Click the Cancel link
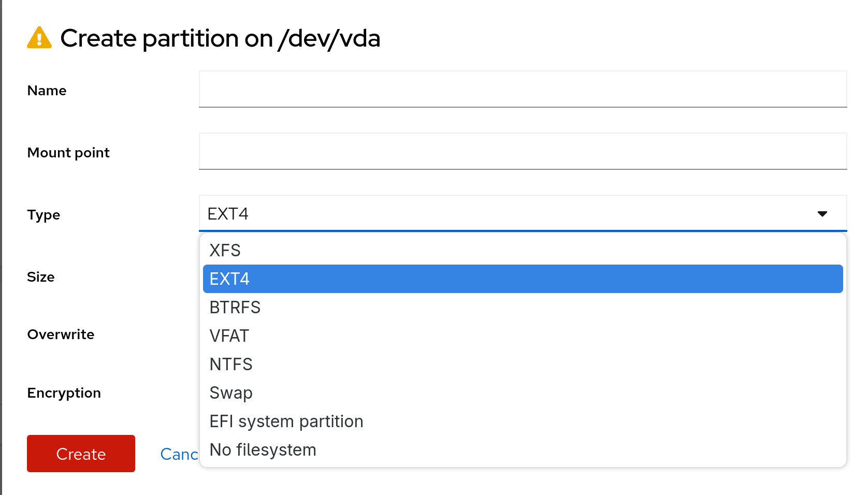 coord(179,454)
